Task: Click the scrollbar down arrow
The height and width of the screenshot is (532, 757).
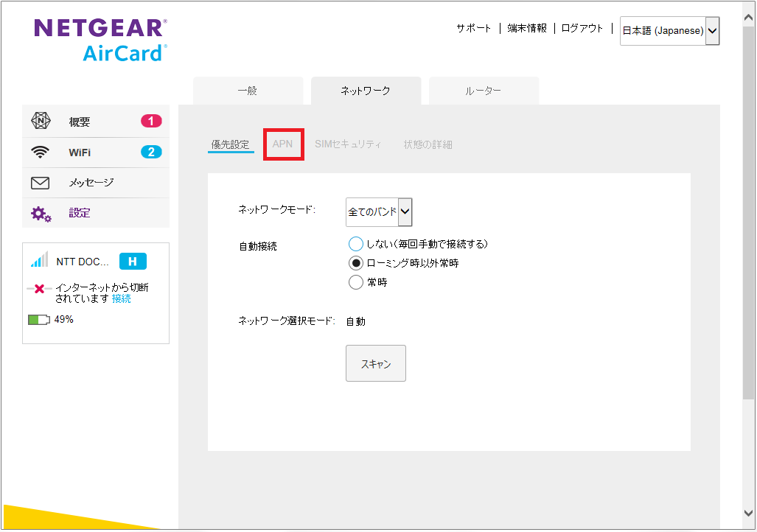Action: click(748, 513)
